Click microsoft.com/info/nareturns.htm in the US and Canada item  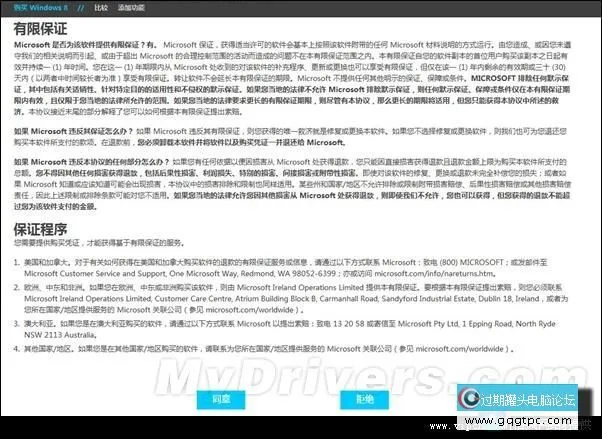pos(434,274)
